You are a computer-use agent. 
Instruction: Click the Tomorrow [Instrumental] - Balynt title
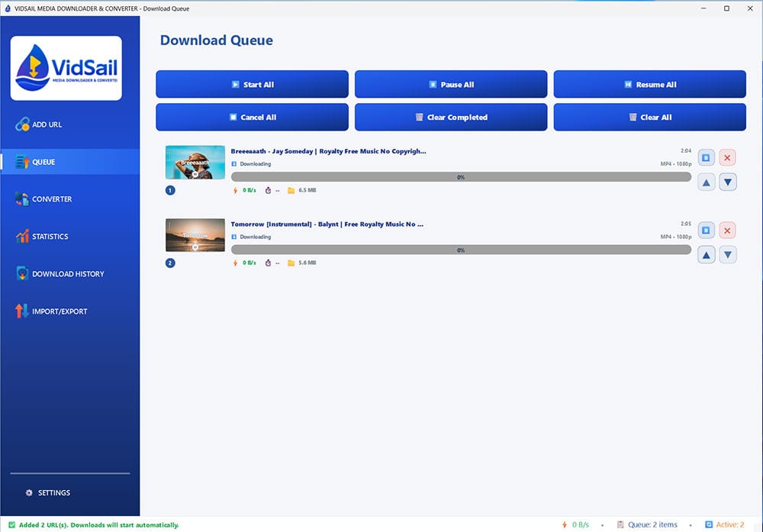click(327, 224)
